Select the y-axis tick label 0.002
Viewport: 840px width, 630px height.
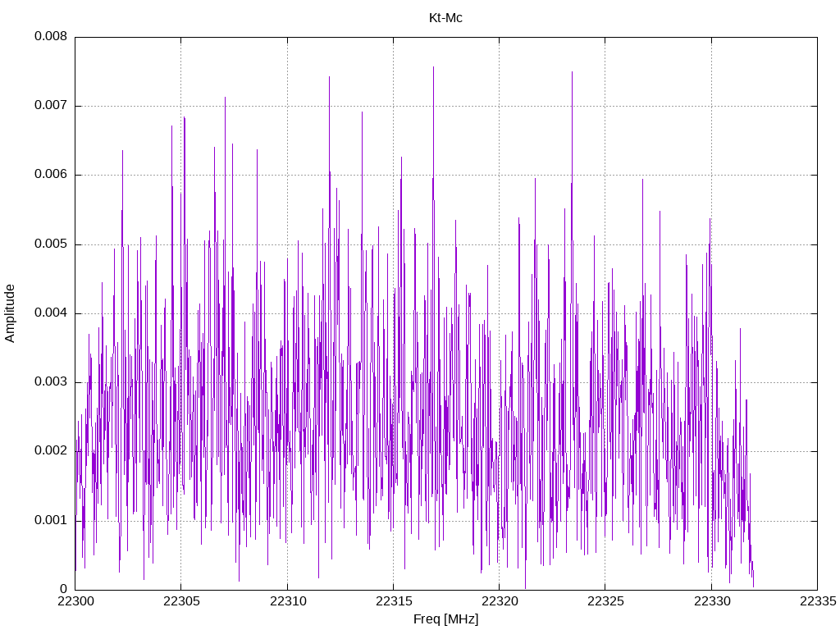(x=51, y=451)
